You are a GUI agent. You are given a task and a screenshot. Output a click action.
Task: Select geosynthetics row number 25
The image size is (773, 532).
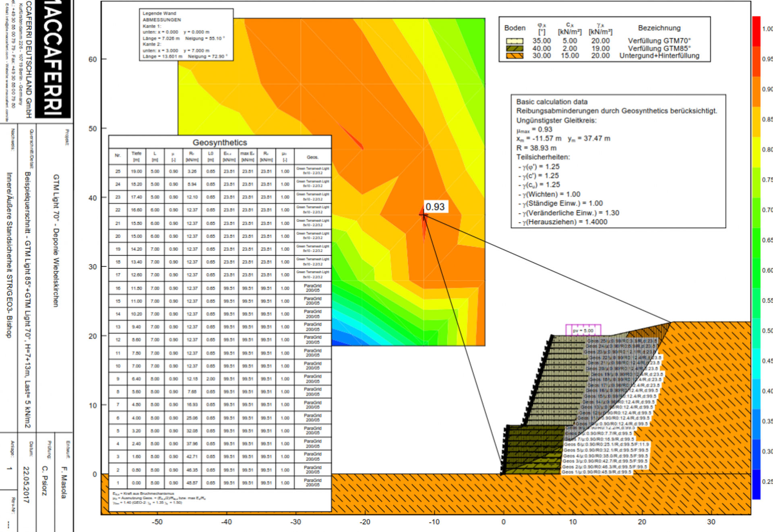pos(220,171)
